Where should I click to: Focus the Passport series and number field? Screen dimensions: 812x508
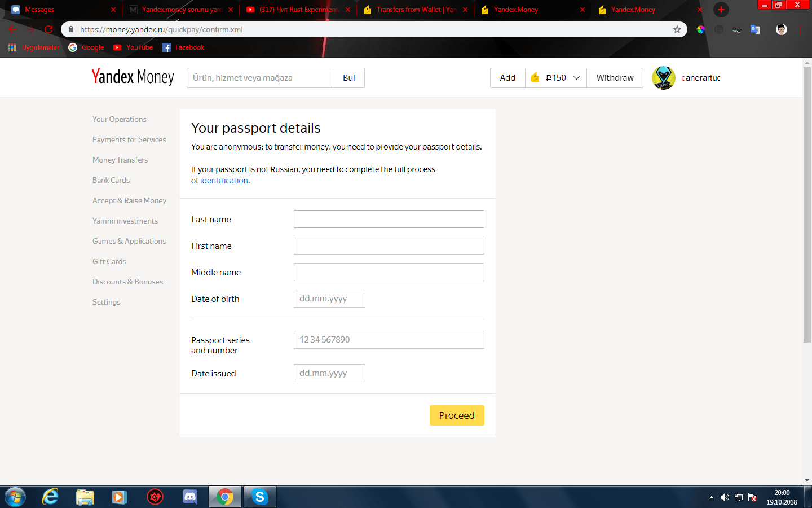[389, 340]
